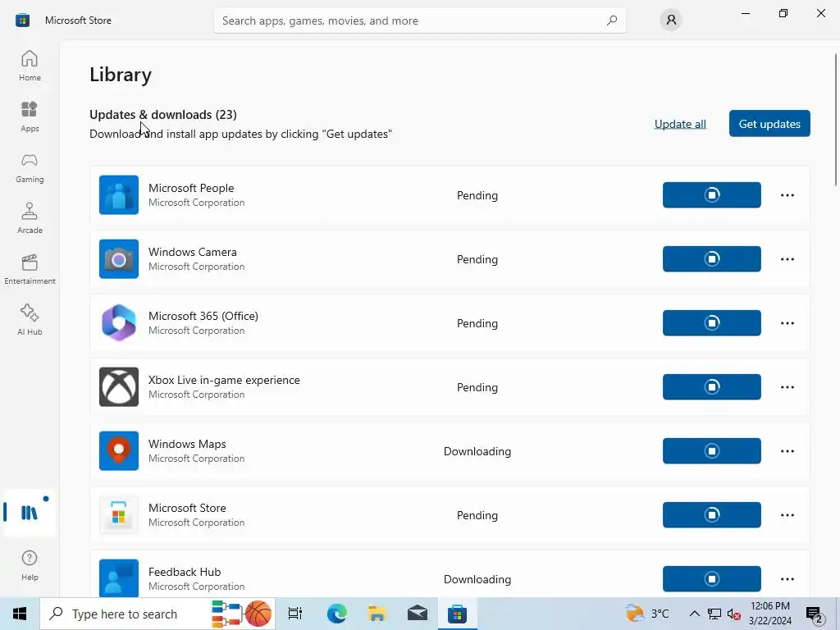
Task: Open the notification center icon
Action: (815, 614)
